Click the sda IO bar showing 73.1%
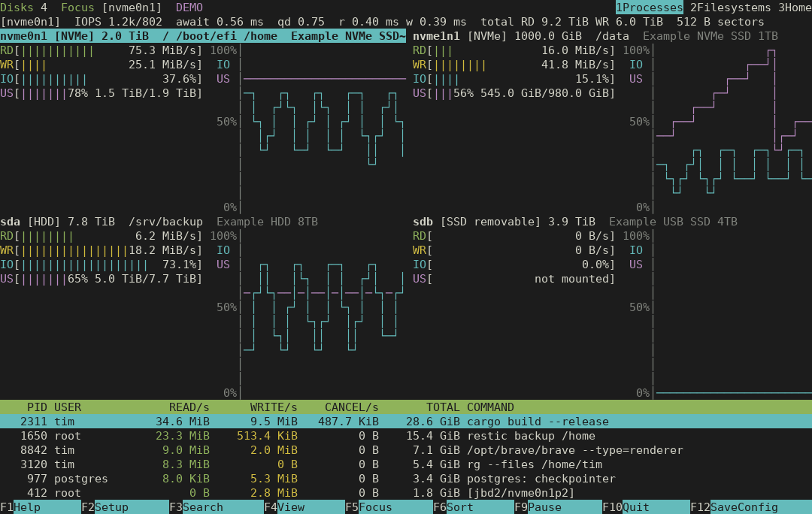 point(101,265)
